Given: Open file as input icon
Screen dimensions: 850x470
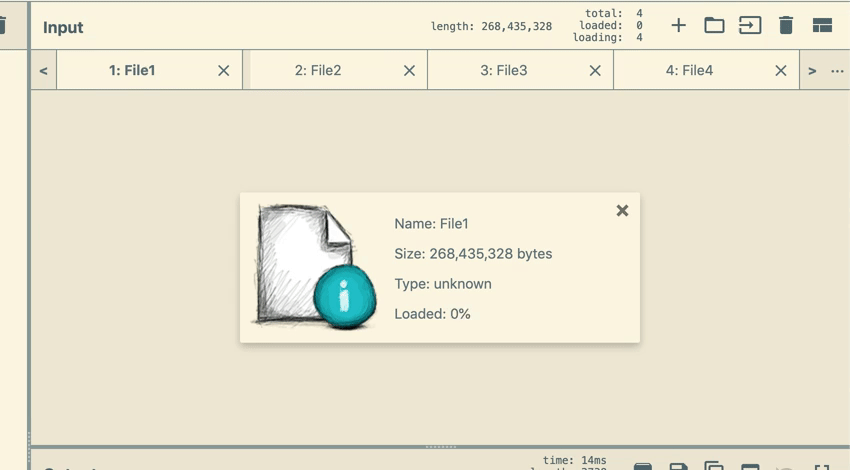Looking at the screenshot, I should [x=750, y=26].
